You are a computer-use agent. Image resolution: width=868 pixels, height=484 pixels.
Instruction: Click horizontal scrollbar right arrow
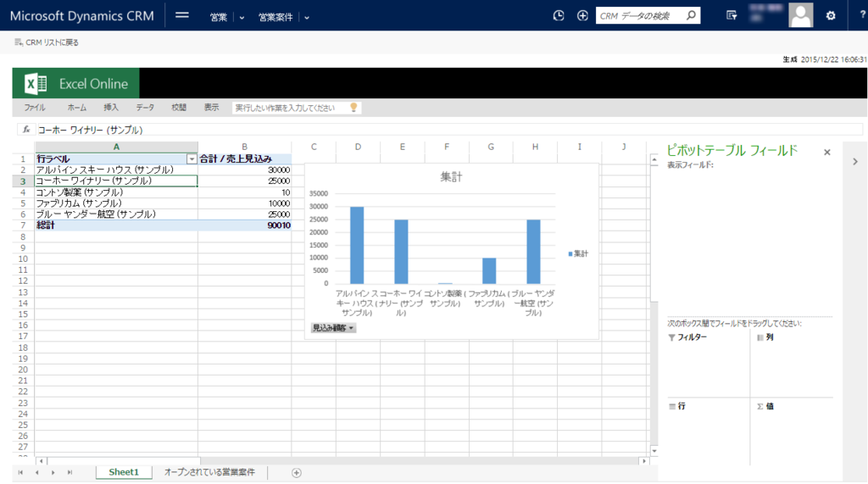pyautogui.click(x=643, y=461)
